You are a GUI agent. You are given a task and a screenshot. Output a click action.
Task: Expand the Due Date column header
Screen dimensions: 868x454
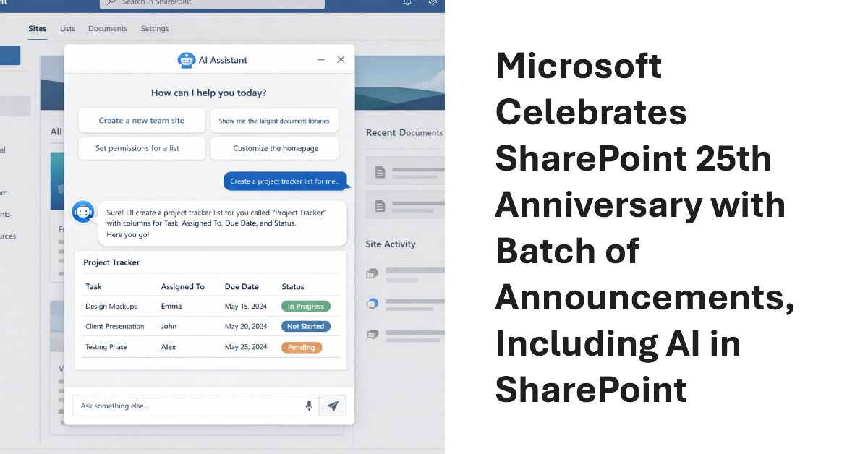coord(242,286)
